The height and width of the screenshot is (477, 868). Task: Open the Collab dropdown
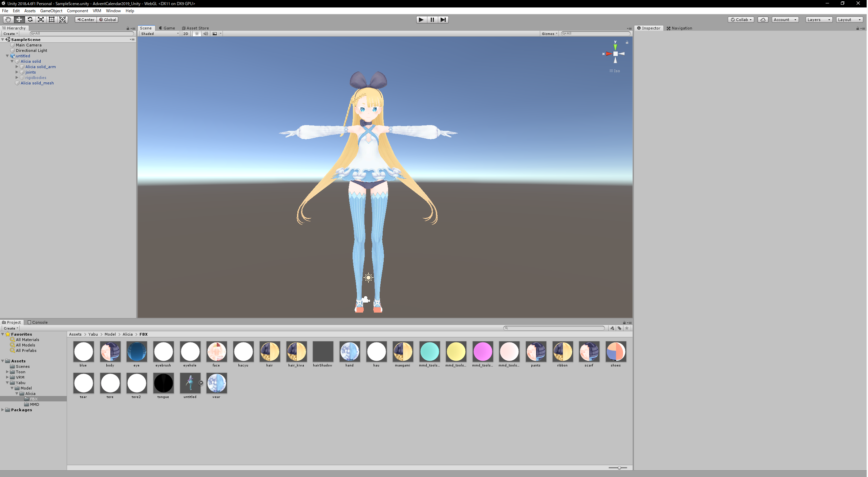[x=741, y=20]
